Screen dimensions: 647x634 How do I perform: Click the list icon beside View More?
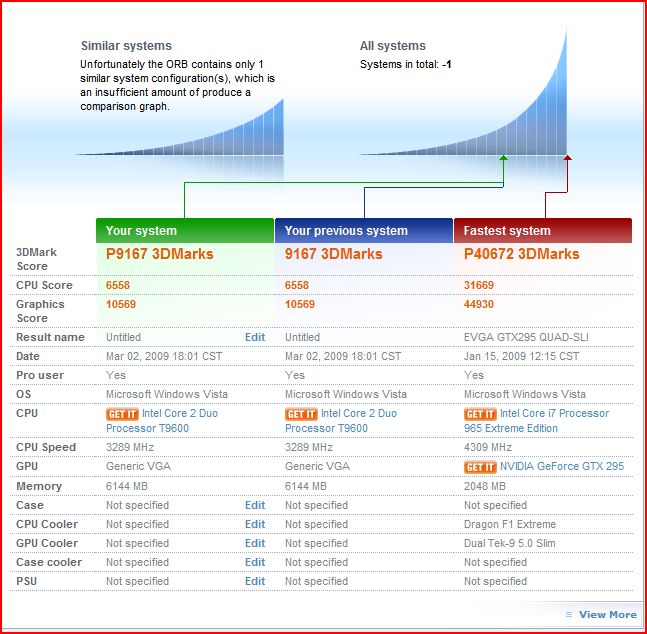click(x=569, y=615)
